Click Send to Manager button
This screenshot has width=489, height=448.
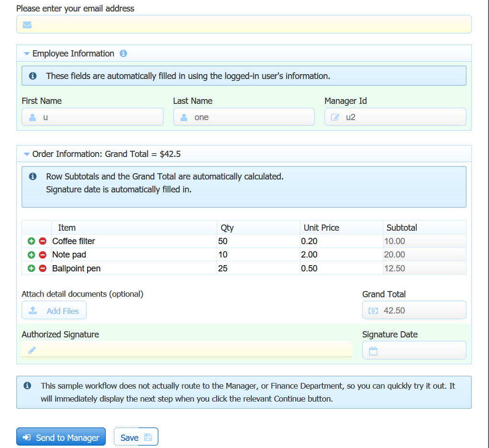[61, 437]
